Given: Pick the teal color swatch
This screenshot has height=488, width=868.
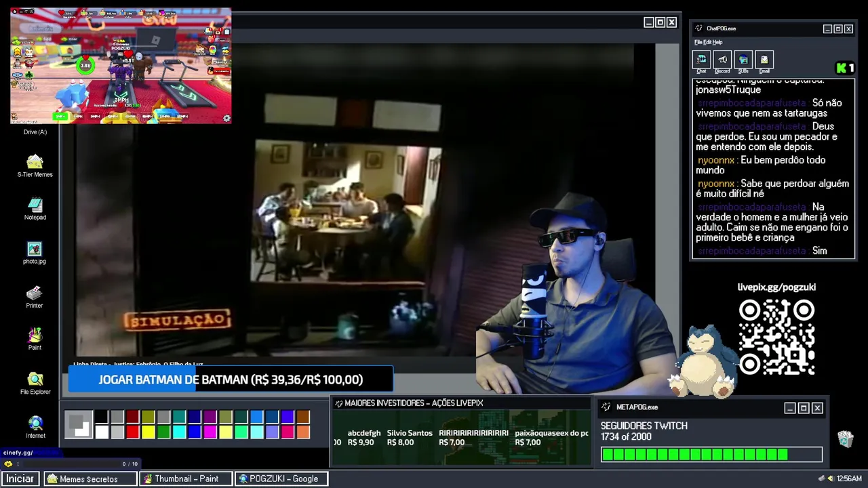Looking at the screenshot, I should 180,418.
